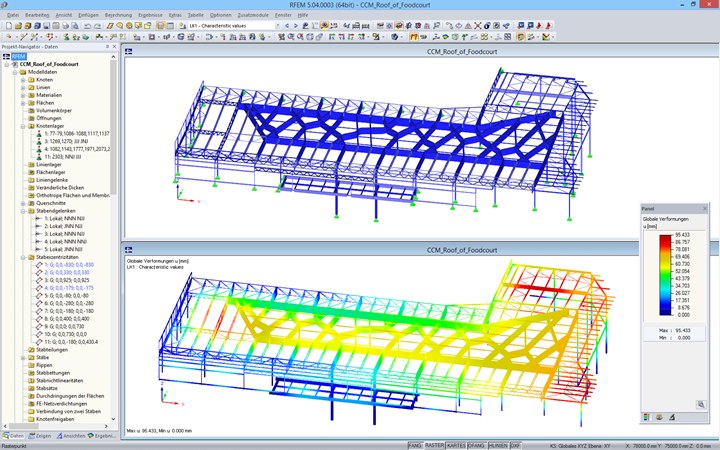Close the Projekt-Navigator panel
The image size is (720, 450).
point(114,46)
